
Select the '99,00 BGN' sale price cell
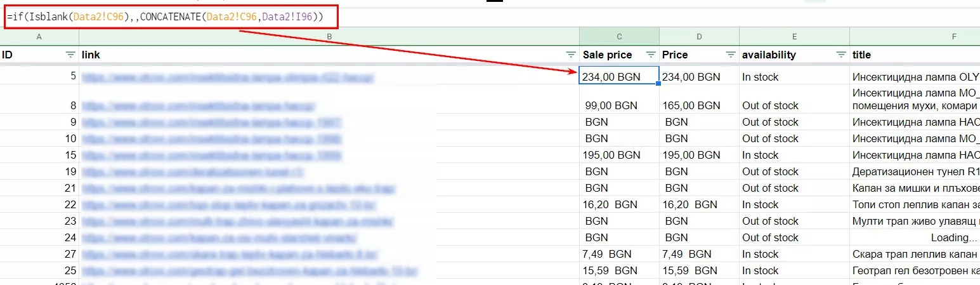point(620,100)
